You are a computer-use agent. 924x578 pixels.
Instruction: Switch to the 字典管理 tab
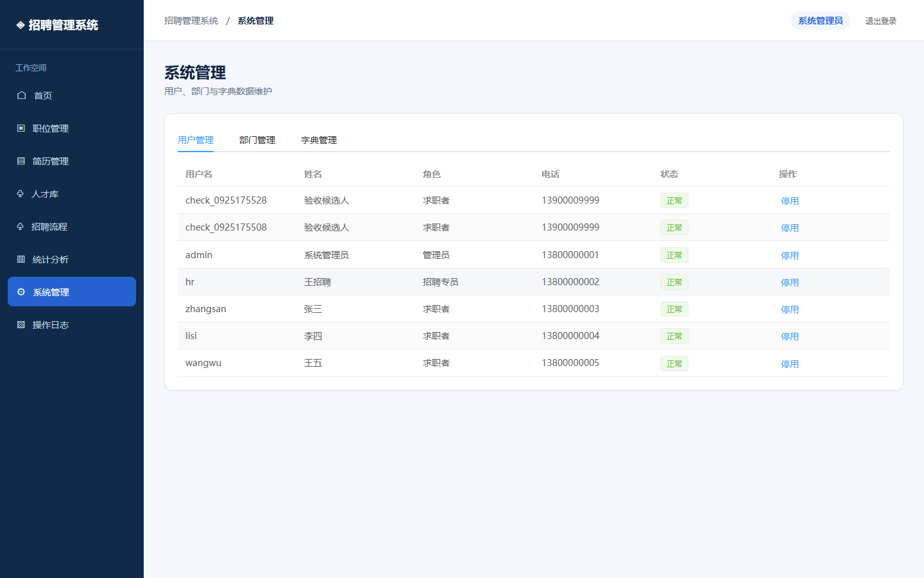point(319,140)
